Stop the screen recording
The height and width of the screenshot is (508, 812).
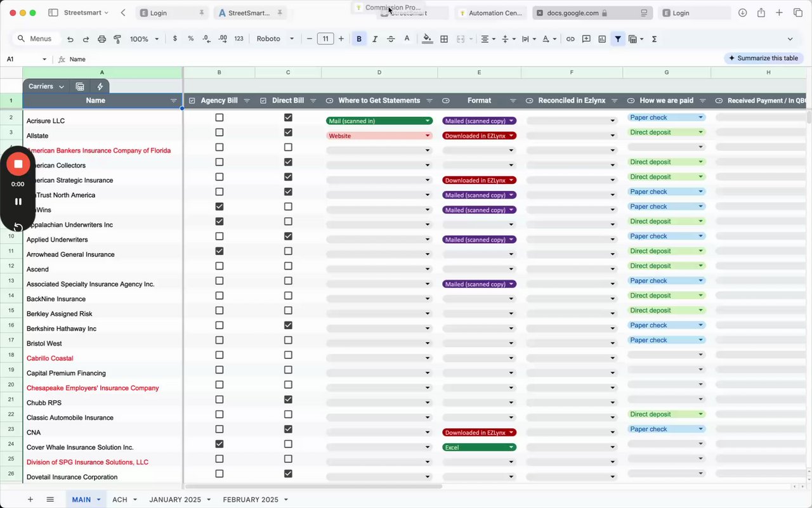18,164
